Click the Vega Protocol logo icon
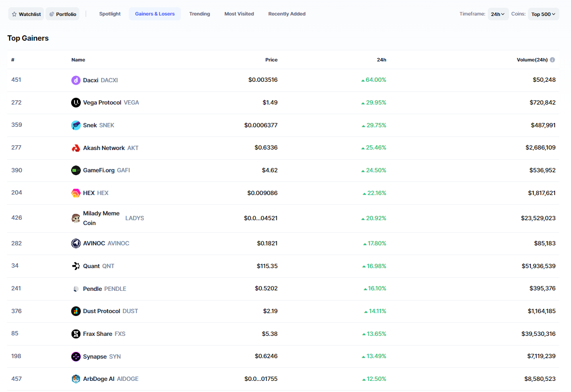This screenshot has height=392, width=571. click(76, 103)
